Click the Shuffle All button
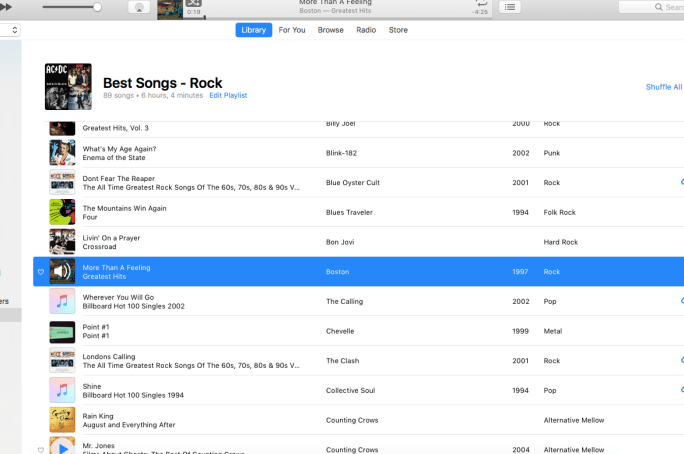Viewport: 684px width, 454px height. 664,87
